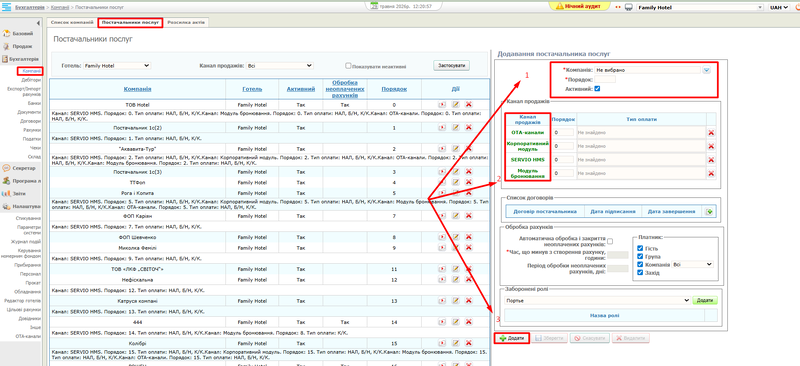
Task: Click the Застосувати filter button
Action: (452, 65)
